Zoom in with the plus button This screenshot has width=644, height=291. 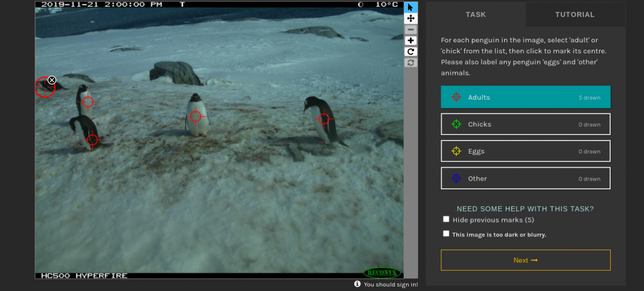pyautogui.click(x=411, y=41)
